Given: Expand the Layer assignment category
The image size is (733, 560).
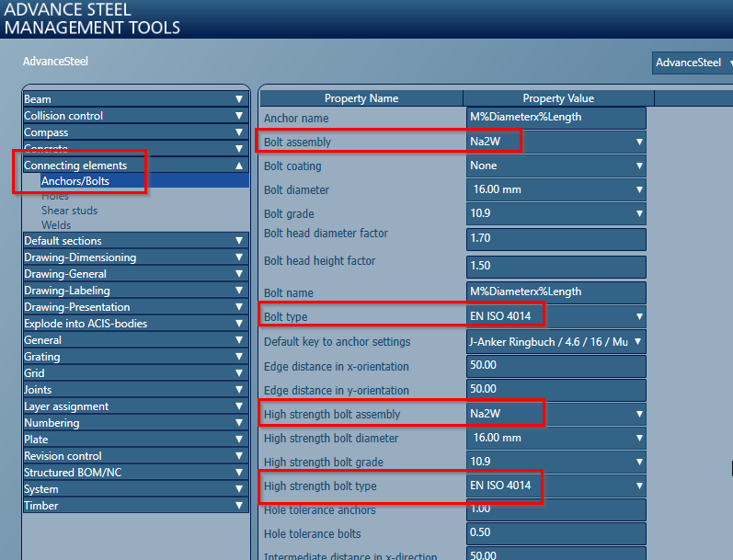Looking at the screenshot, I should (x=136, y=406).
